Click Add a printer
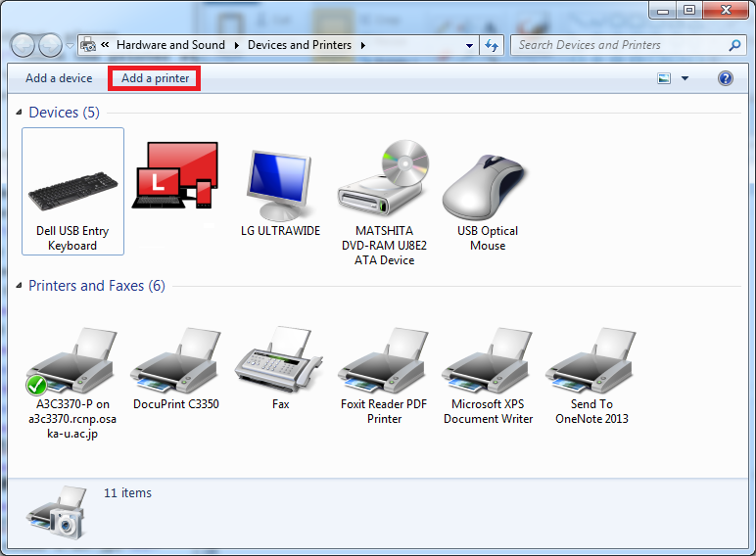Screen dimensions: 756x556 coord(155,78)
